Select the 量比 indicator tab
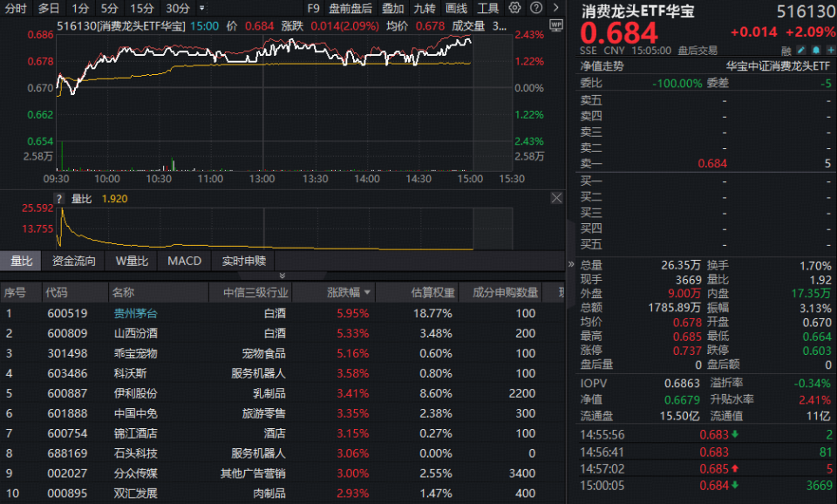Viewport: 837px width, 504px height. [x=21, y=261]
